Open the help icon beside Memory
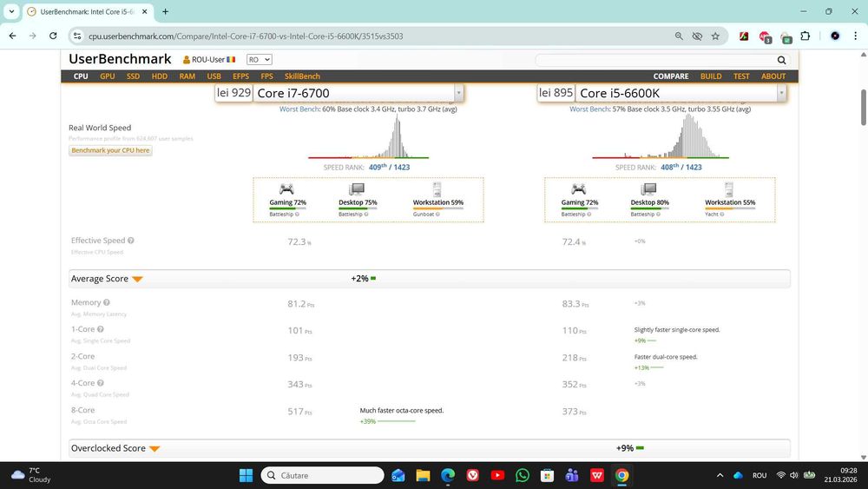Screen dimensions: 868x489 click(106, 302)
